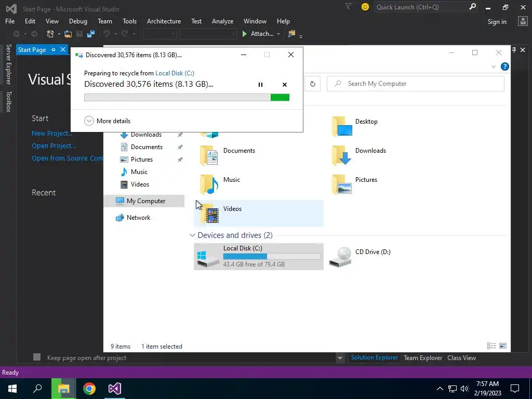Unpin Pictures from Quick access
This screenshot has height=399, width=532.
click(x=180, y=159)
